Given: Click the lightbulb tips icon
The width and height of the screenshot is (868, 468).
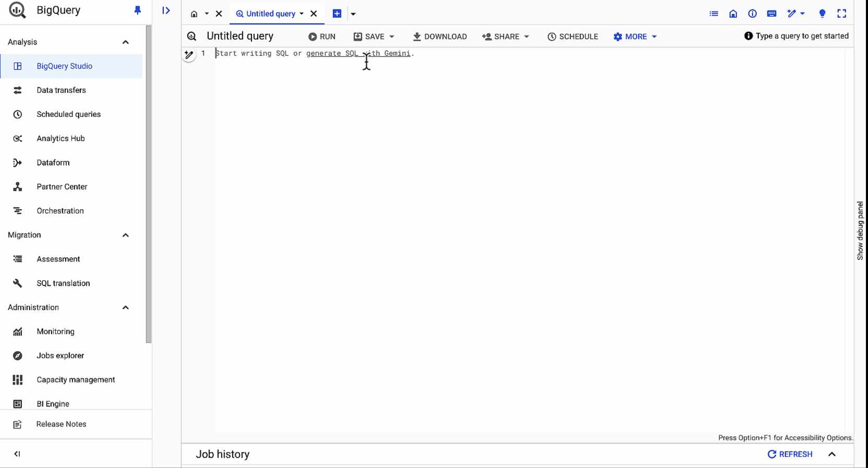Looking at the screenshot, I should pos(823,14).
